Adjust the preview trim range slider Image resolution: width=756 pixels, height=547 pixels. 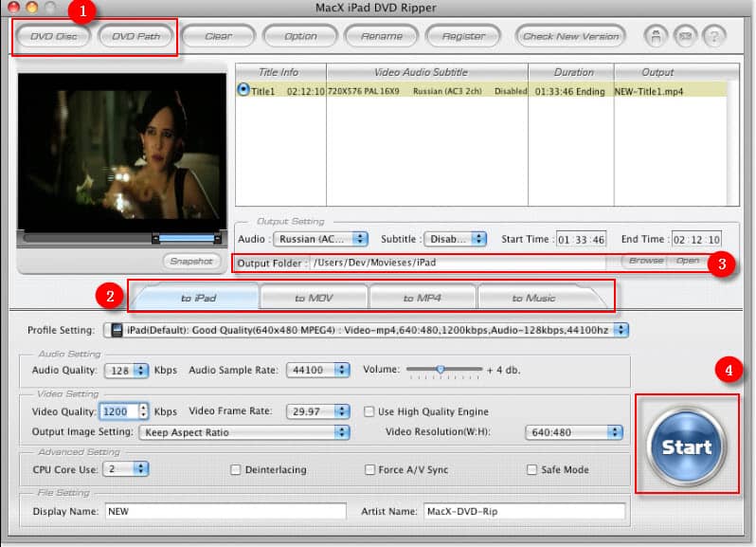(x=187, y=238)
